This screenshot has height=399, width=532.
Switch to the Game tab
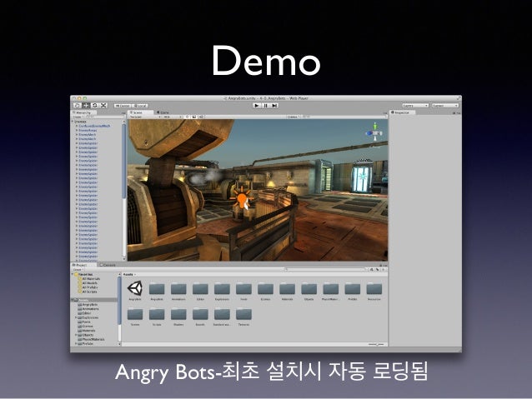click(x=163, y=112)
